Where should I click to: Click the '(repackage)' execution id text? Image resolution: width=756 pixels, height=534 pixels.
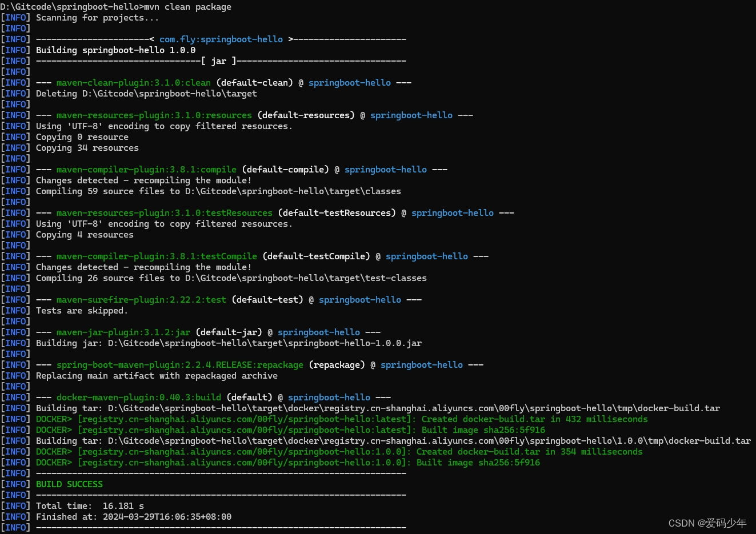click(x=337, y=365)
